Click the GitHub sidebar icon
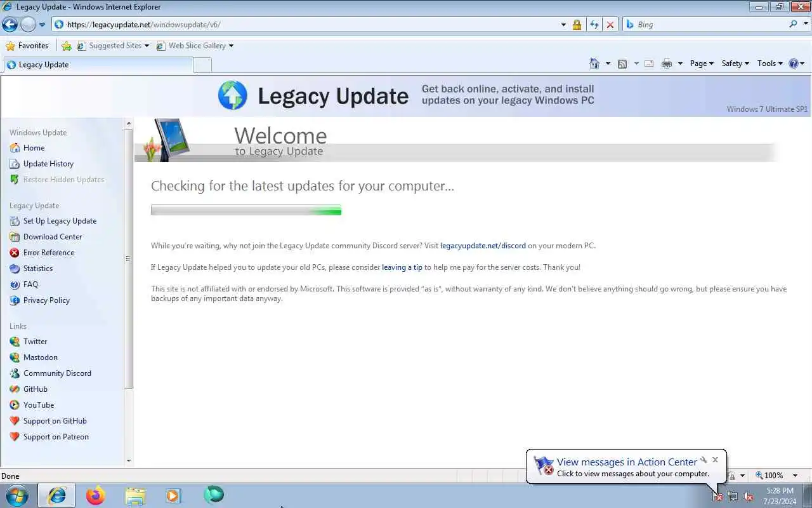Viewport: 812px width, 508px height. 15,389
